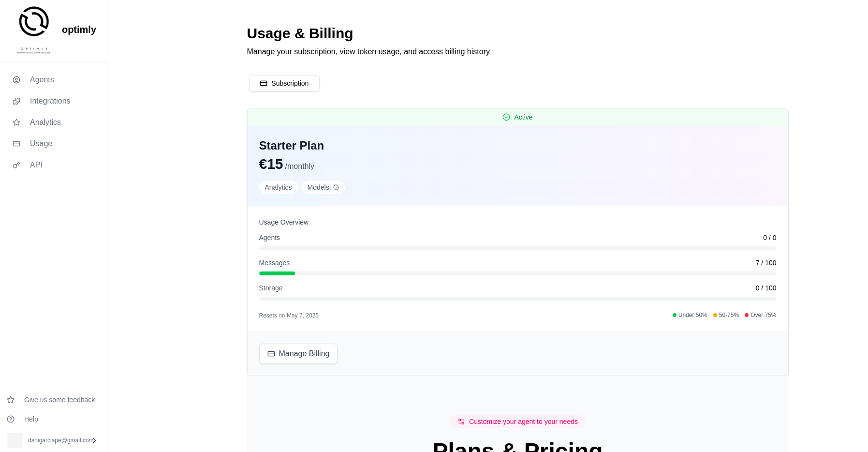Image resolution: width=868 pixels, height=452 pixels.
Task: Click the orange 50-75% legend dot
Action: pos(715,315)
